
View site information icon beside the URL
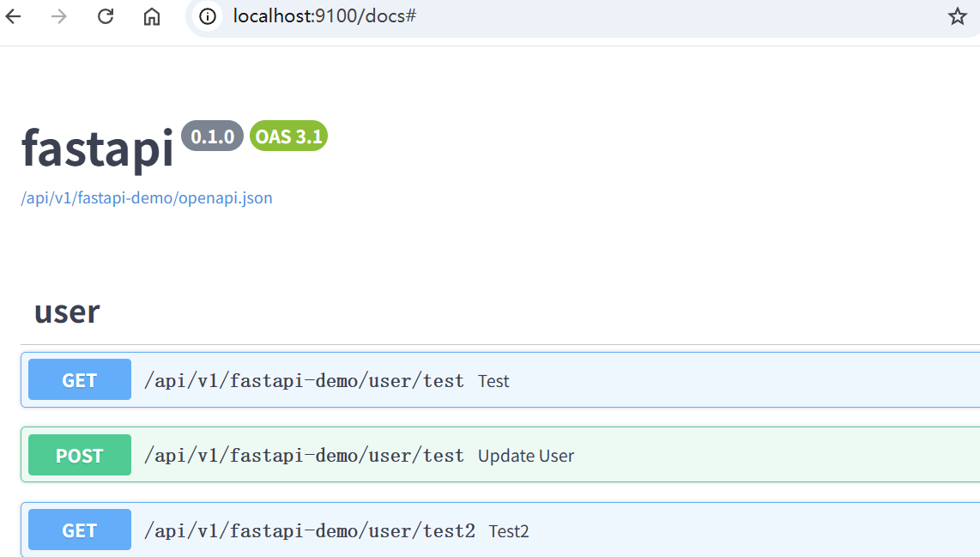pos(207,16)
